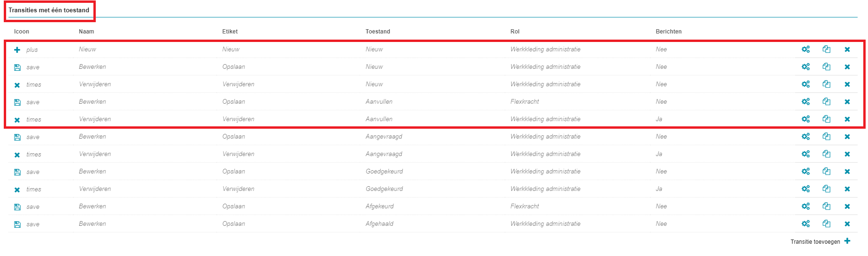Delete the Verwijderen transition with state Goedgekeurd
The width and height of the screenshot is (868, 256).
[847, 189]
